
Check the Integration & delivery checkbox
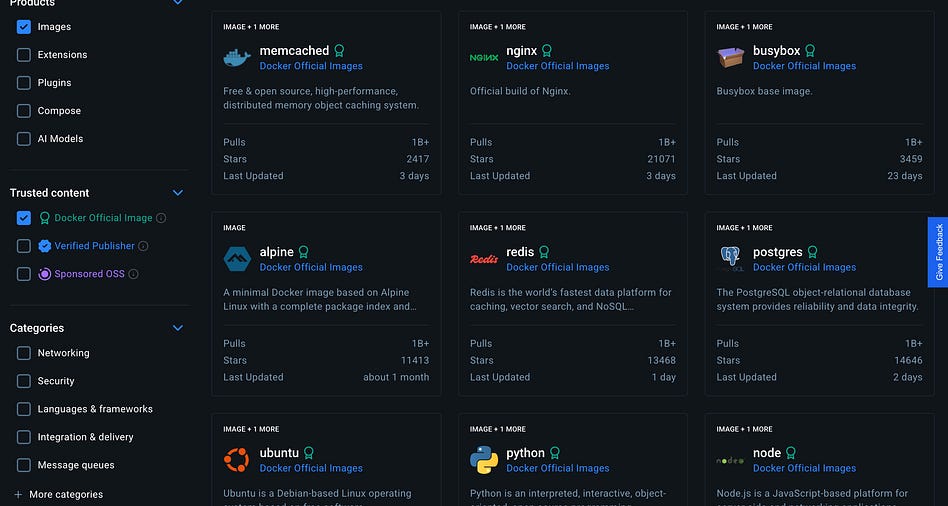pyautogui.click(x=24, y=437)
